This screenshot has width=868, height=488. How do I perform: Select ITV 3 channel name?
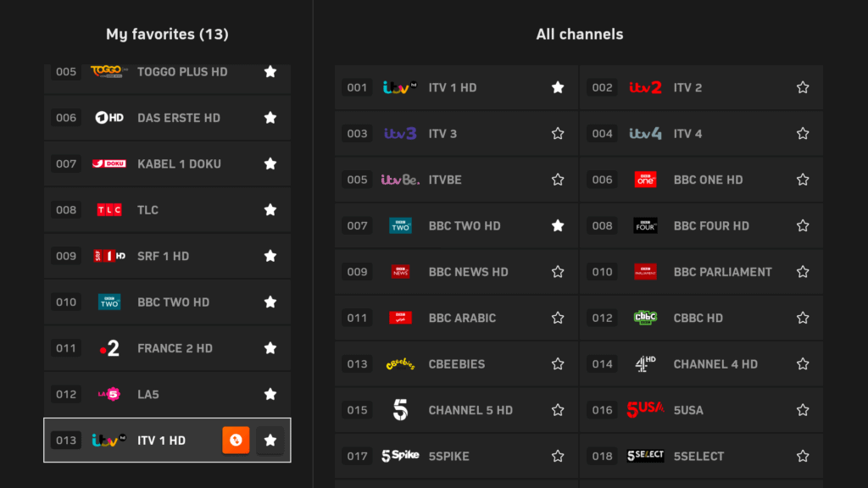point(442,134)
